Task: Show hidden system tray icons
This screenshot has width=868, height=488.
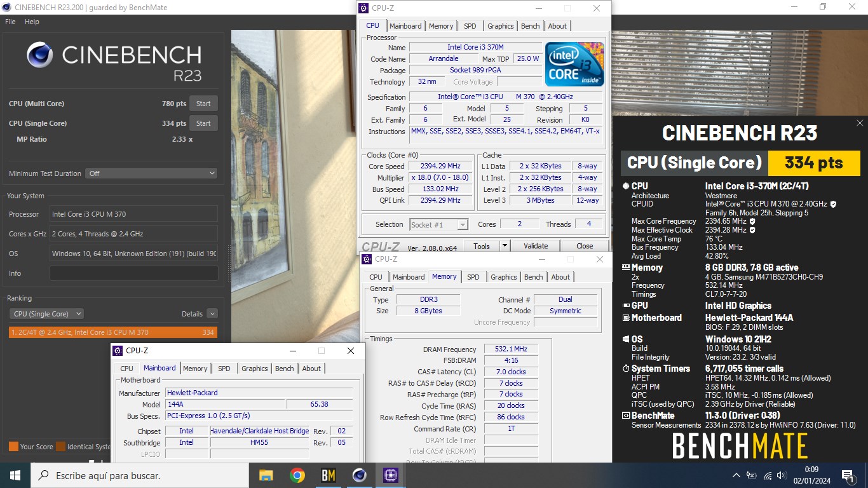Action: pyautogui.click(x=736, y=475)
